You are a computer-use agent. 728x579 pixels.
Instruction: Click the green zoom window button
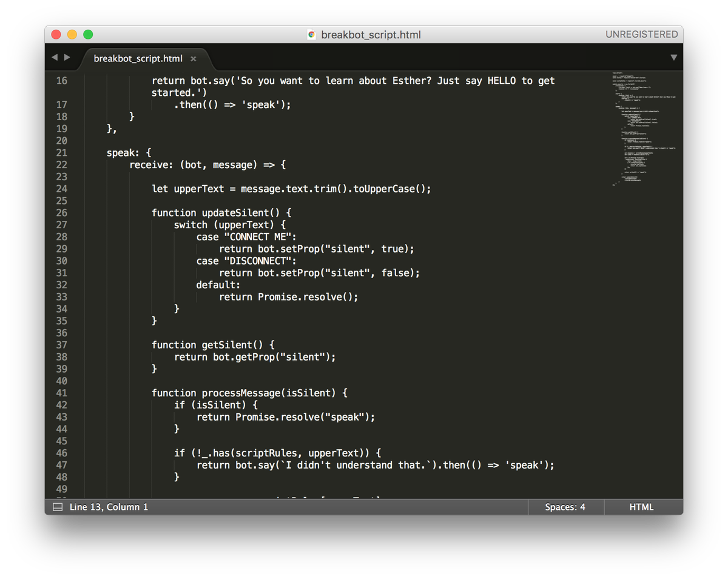pyautogui.click(x=88, y=35)
